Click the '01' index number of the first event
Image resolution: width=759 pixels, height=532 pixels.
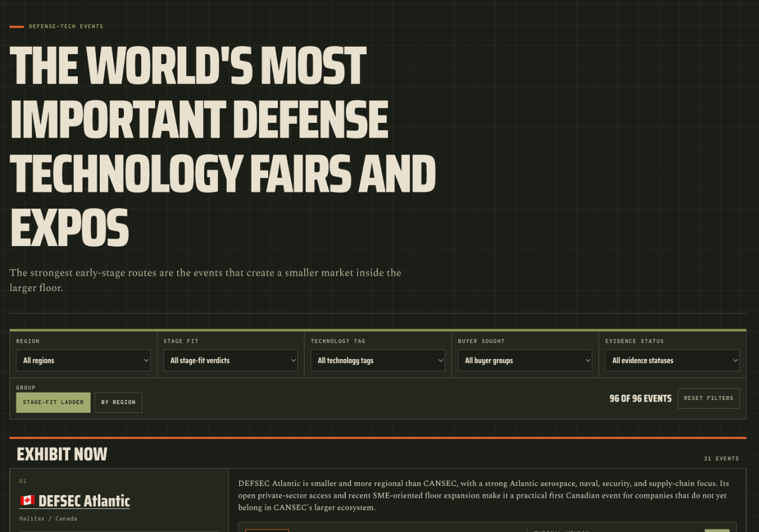click(x=22, y=481)
